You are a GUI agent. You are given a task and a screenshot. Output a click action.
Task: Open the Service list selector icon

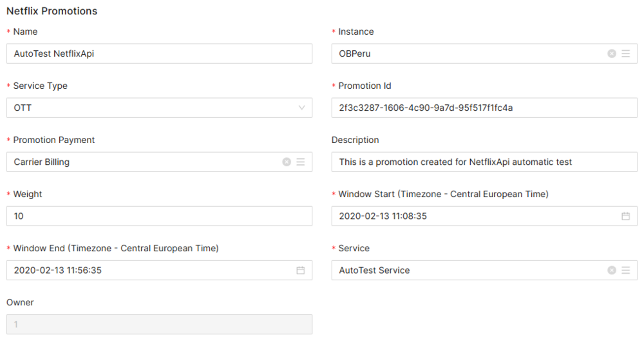[x=625, y=270]
